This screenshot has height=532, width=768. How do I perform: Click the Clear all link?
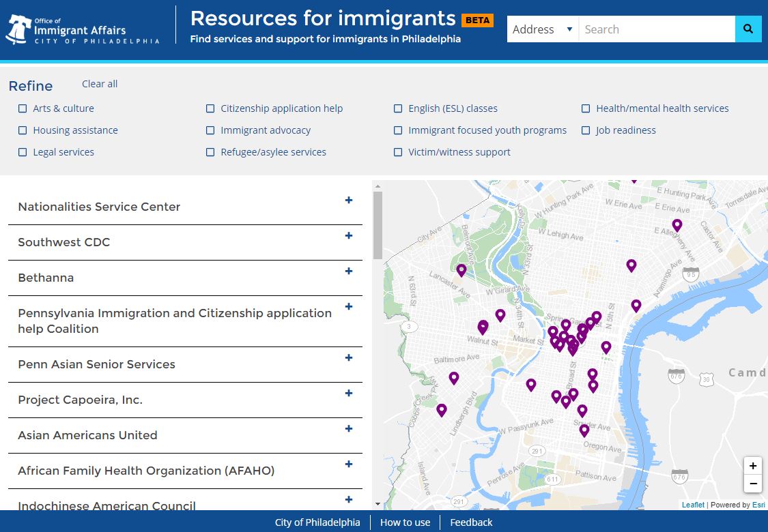click(x=100, y=84)
